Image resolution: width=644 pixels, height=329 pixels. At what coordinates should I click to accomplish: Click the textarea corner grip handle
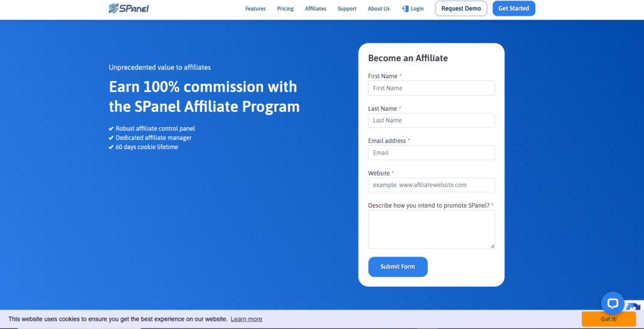[x=492, y=246]
